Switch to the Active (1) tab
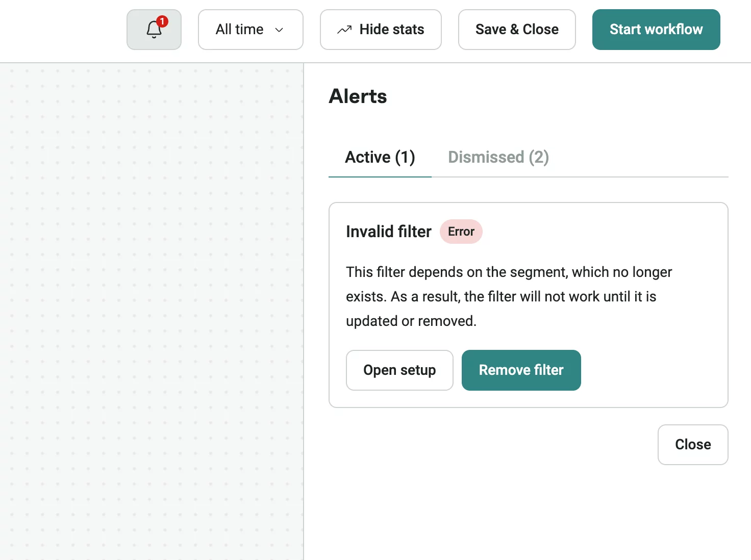Viewport: 751px width, 560px height. (380, 157)
